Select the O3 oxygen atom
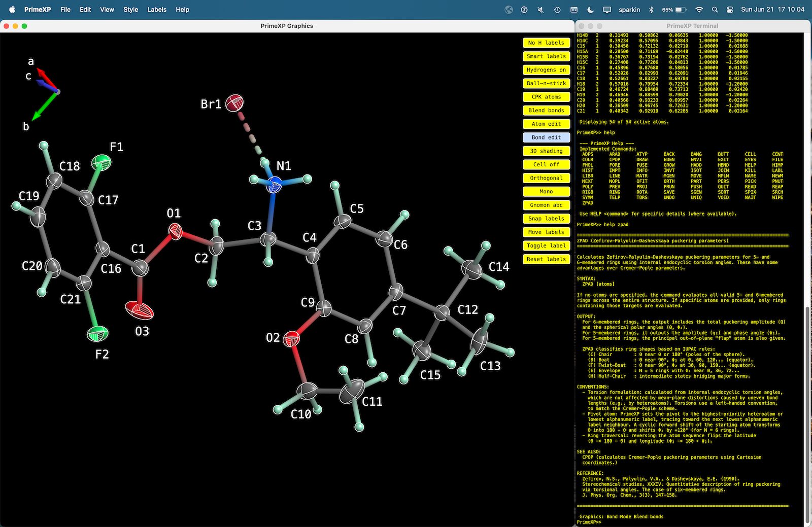812x527 pixels. (x=140, y=310)
